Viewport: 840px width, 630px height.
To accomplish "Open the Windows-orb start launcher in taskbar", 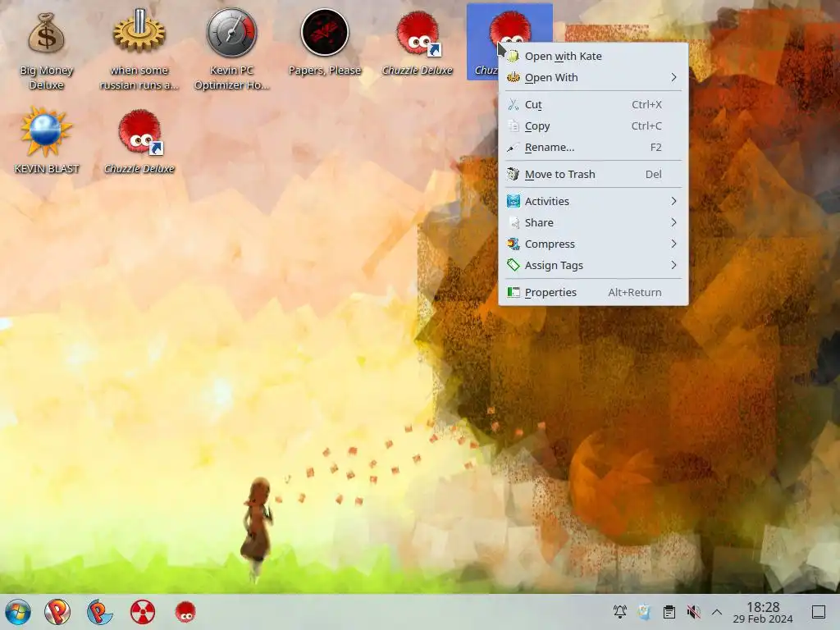I will pos(18,612).
